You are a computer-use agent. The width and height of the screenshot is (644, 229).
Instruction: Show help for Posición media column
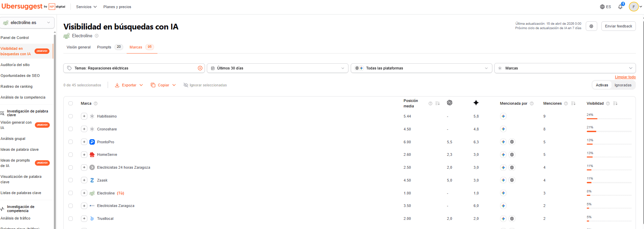point(430,104)
